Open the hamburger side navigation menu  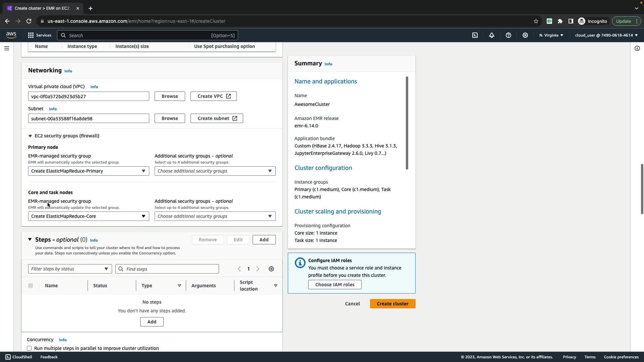(x=6, y=48)
